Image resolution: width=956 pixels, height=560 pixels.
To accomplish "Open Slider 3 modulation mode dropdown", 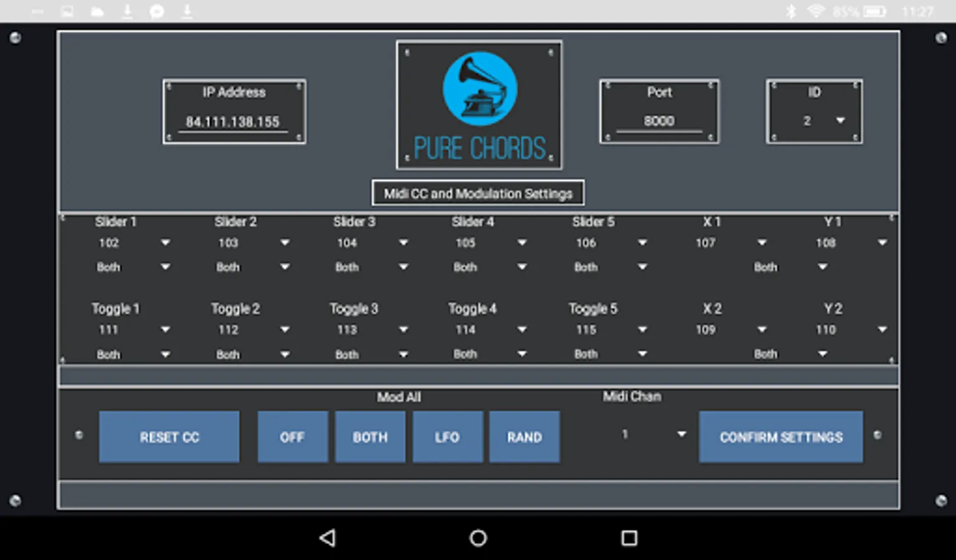I will click(372, 267).
